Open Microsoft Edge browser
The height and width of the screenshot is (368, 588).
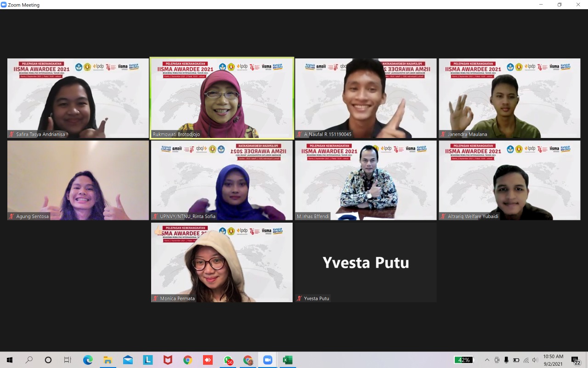pyautogui.click(x=88, y=360)
